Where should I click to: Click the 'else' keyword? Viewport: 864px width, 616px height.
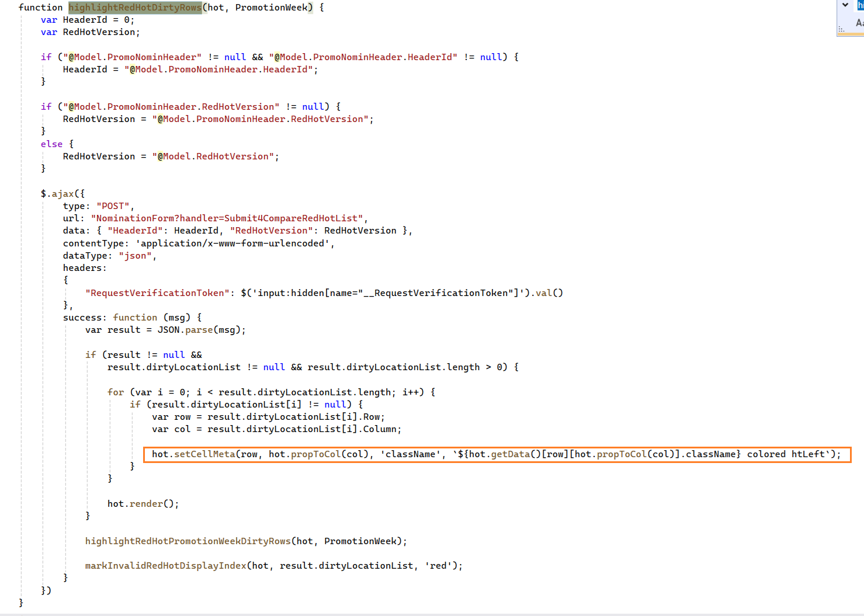pyautogui.click(x=51, y=144)
